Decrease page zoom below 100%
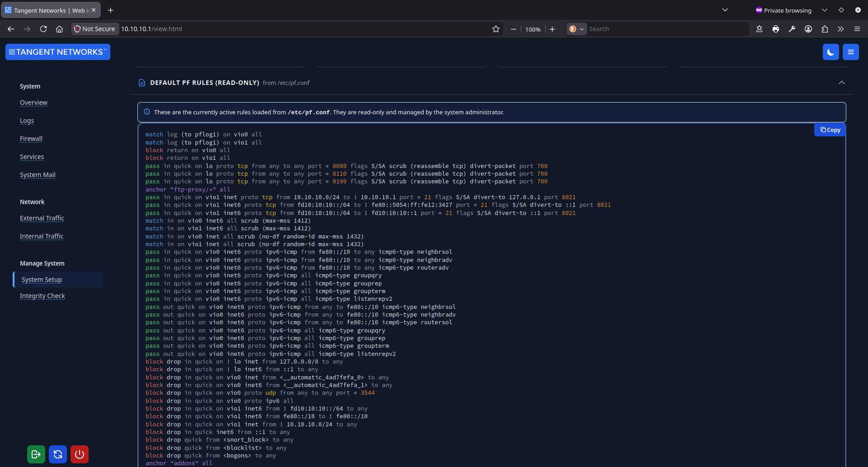Screen dimensions: 868x467 click(513, 28)
